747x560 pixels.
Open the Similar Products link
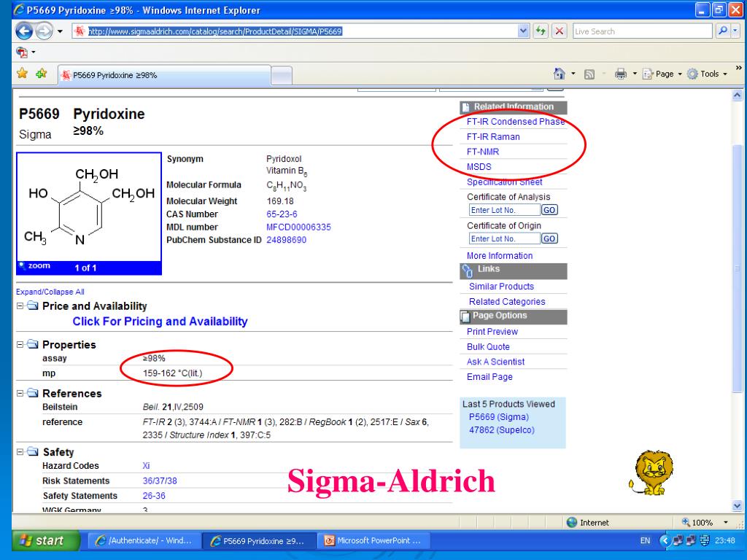click(x=501, y=286)
